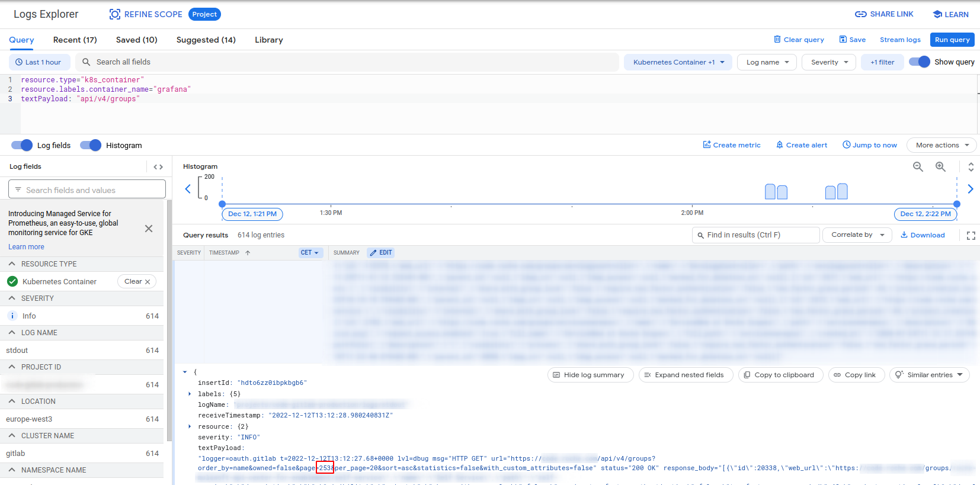Collapse the RESOURCE TYPE section
The width and height of the screenshot is (980, 485).
[x=12, y=264]
